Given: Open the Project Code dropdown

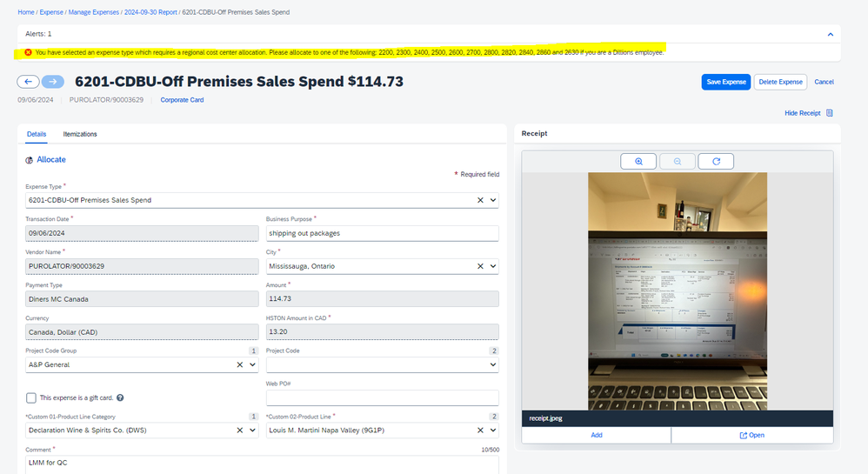Looking at the screenshot, I should pos(492,365).
